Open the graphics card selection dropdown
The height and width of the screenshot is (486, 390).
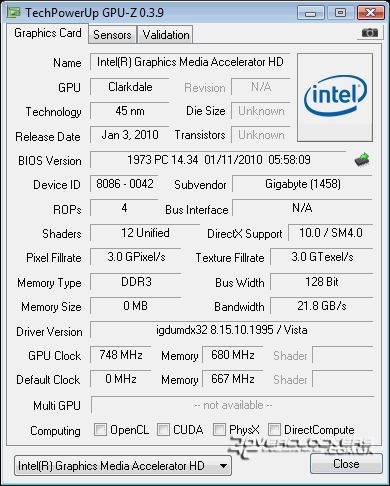click(123, 466)
